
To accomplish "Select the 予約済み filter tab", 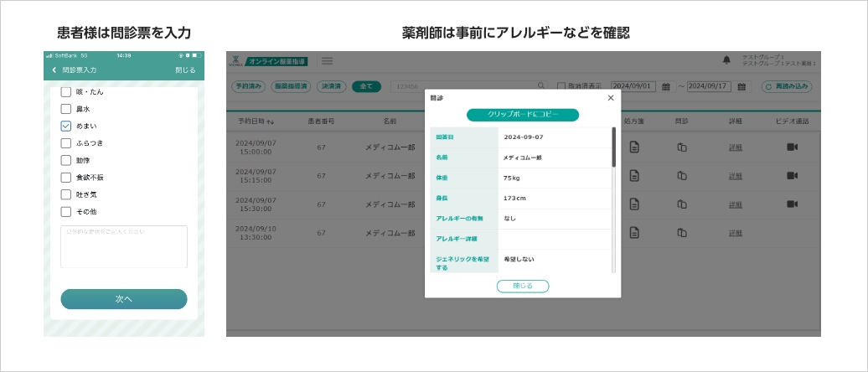I will [248, 86].
